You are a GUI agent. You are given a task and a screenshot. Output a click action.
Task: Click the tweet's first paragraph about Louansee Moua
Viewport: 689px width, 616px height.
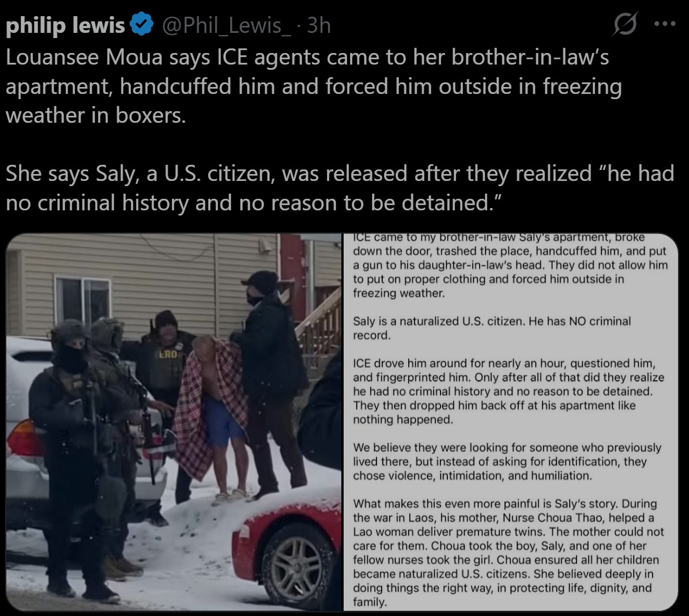314,86
